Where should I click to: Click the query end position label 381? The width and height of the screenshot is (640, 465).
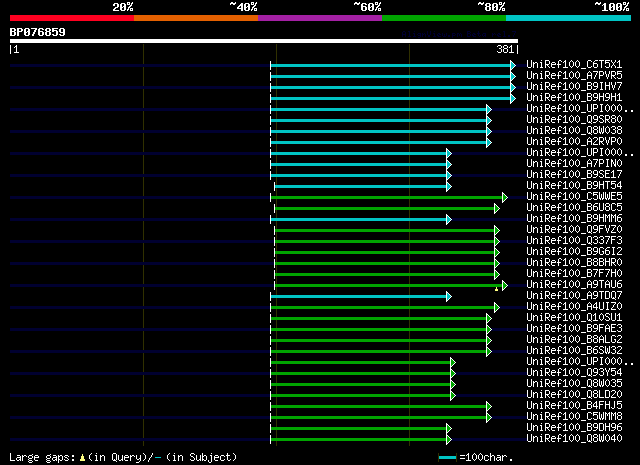coord(505,49)
